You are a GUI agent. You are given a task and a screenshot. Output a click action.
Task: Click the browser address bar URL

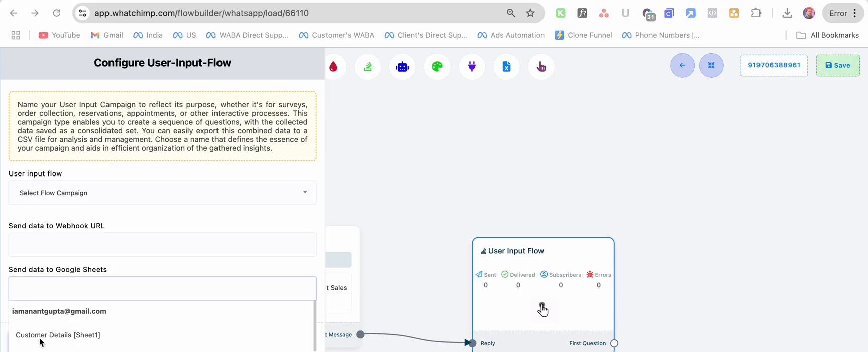(x=202, y=13)
